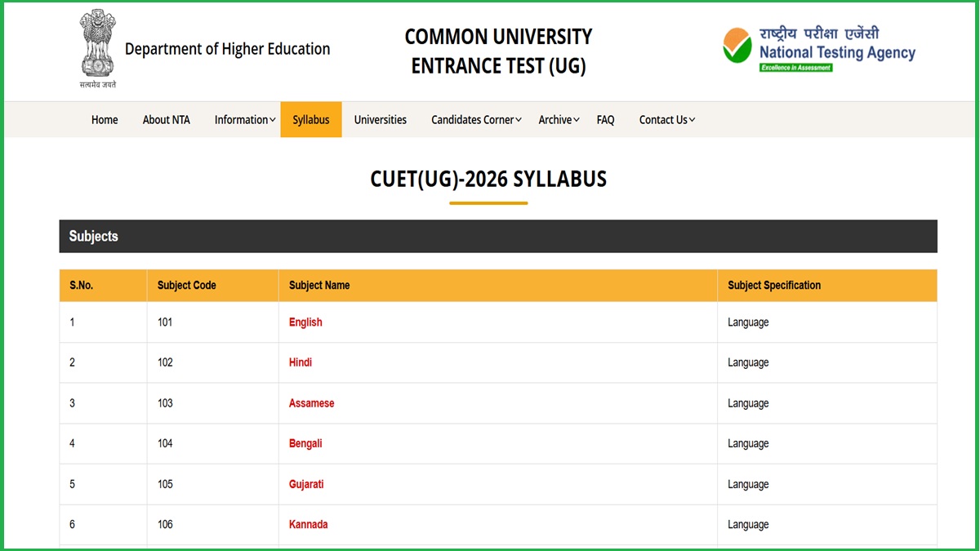Open the Bengali subject syllabus
This screenshot has height=551, width=980.
click(x=305, y=443)
